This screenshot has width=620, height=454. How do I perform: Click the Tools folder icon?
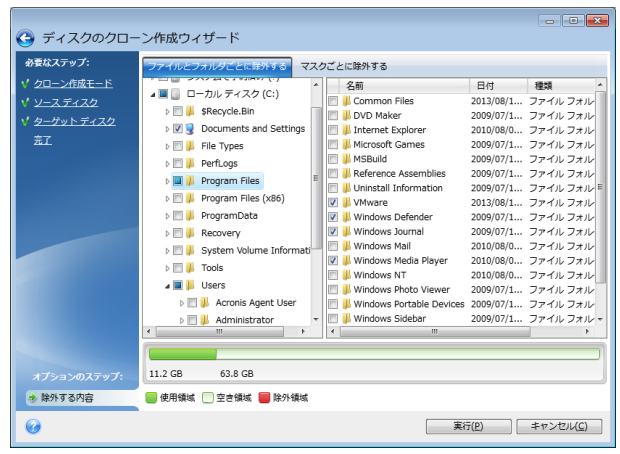[190, 268]
